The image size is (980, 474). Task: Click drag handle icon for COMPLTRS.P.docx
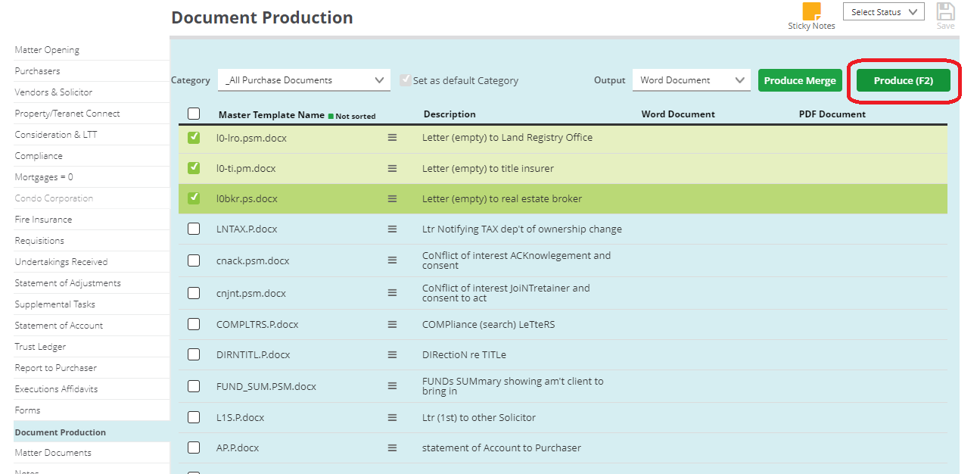tap(392, 324)
